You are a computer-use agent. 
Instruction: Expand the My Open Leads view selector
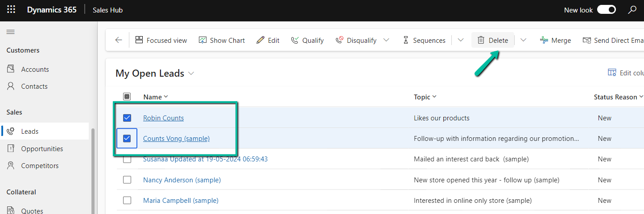pos(191,74)
